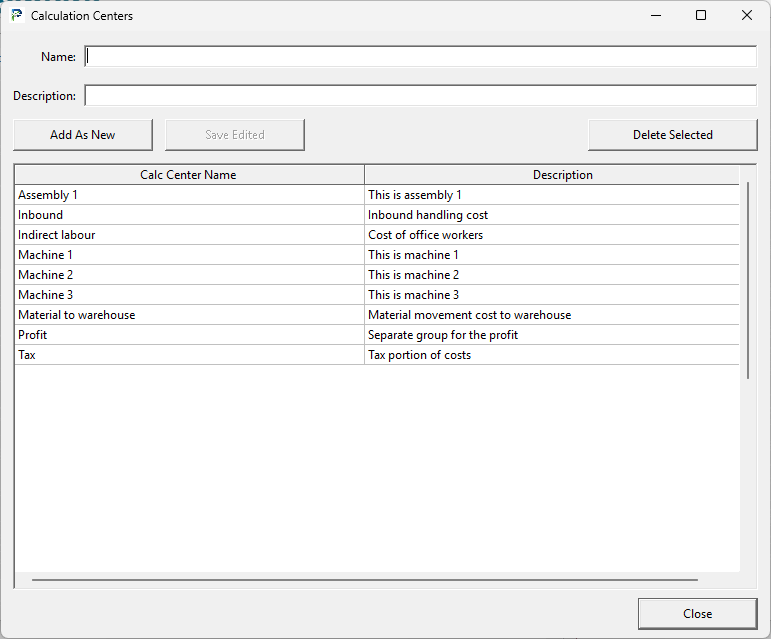The image size is (771, 639).
Task: Click the vertical scrollbar of the table
Action: click(748, 280)
